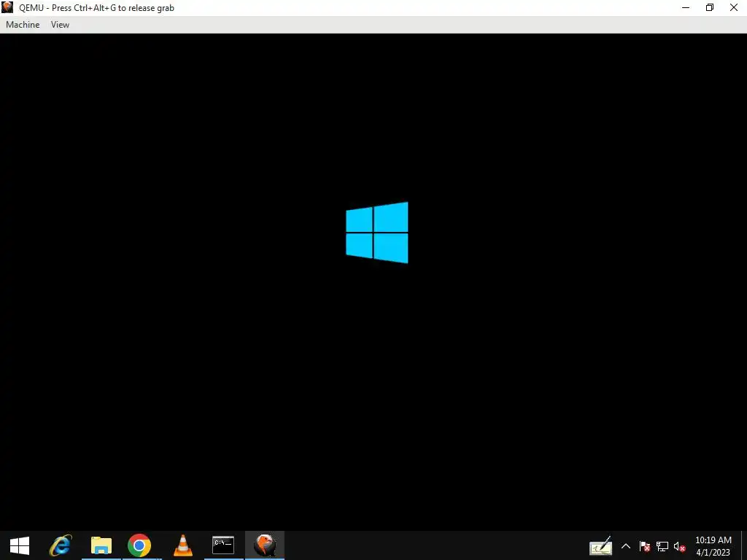Open File Explorer from the taskbar
The width and height of the screenshot is (747, 560).
[101, 545]
